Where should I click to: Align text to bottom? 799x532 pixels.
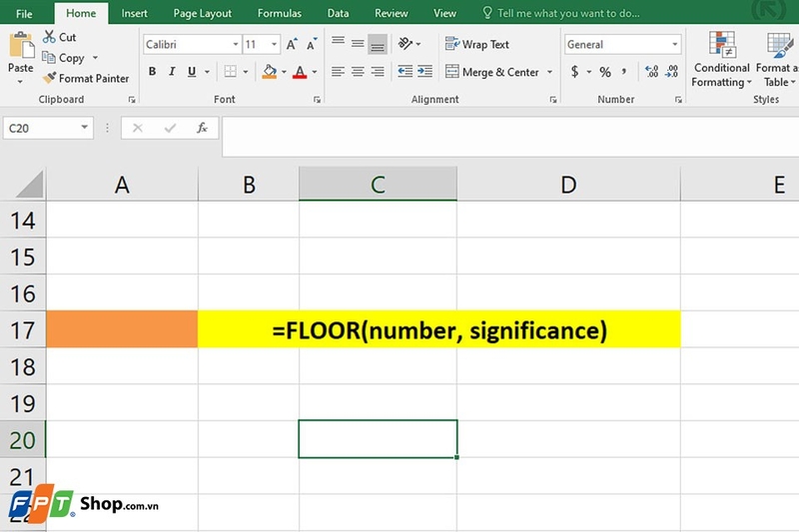point(378,44)
